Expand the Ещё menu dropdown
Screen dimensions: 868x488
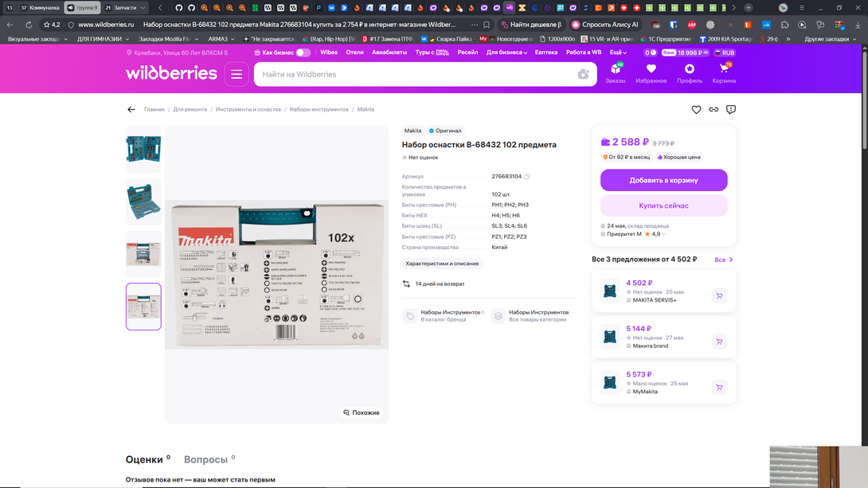pos(618,53)
